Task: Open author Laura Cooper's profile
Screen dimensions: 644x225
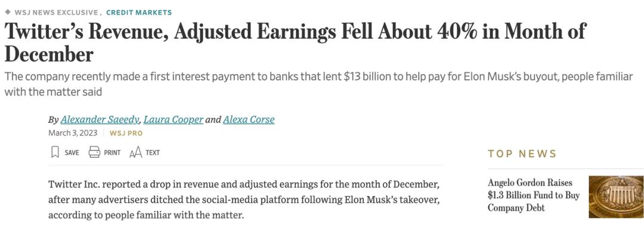Action: [x=174, y=120]
